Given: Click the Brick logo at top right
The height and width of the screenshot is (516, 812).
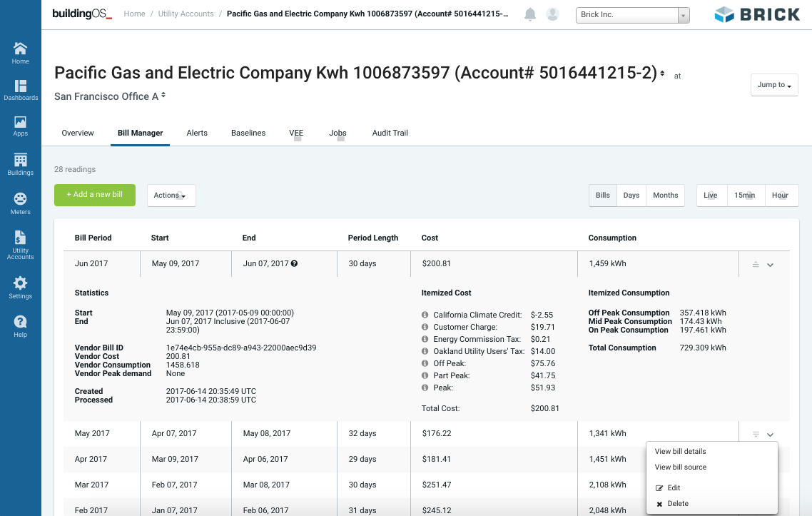Looking at the screenshot, I should coord(756,14).
